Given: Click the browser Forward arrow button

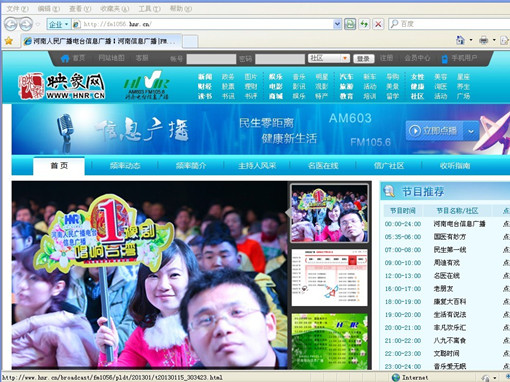Looking at the screenshot, I should [26, 24].
